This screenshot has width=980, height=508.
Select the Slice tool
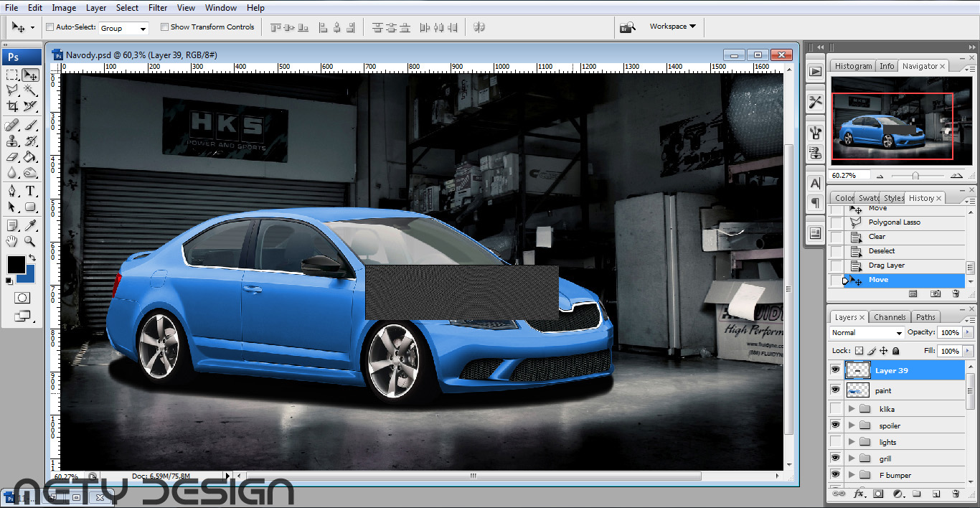click(30, 106)
